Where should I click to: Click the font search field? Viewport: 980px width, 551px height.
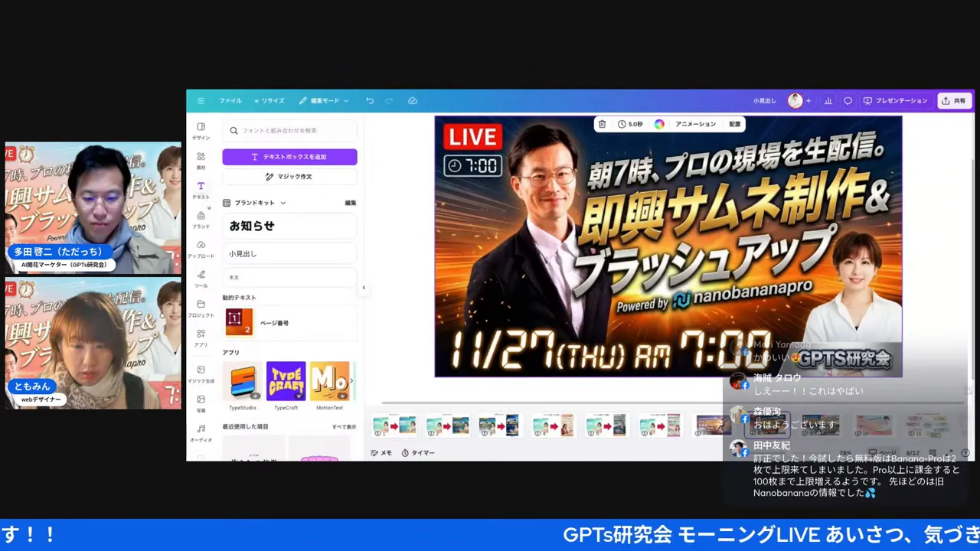click(289, 131)
